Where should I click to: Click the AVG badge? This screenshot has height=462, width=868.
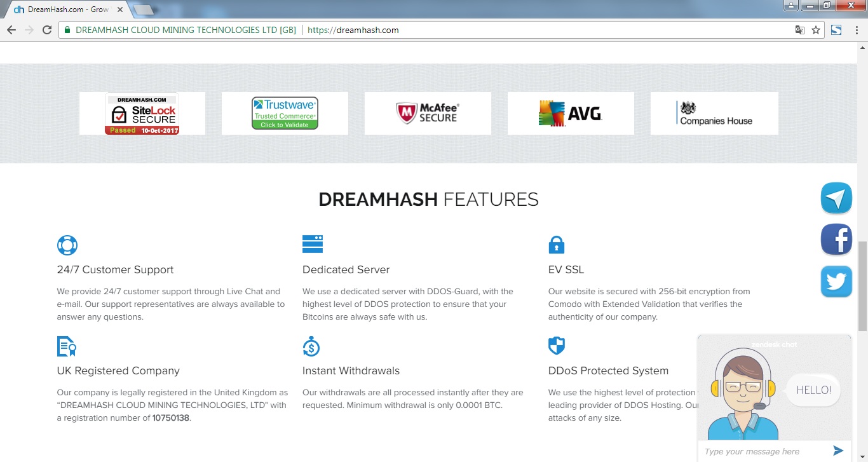coord(570,113)
